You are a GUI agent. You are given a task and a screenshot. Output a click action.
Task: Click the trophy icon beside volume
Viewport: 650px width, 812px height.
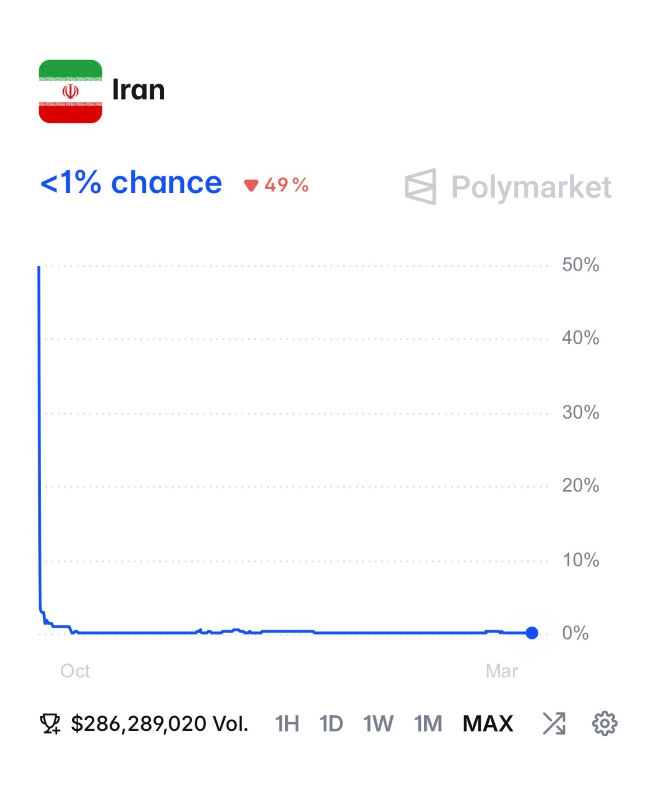(50, 723)
